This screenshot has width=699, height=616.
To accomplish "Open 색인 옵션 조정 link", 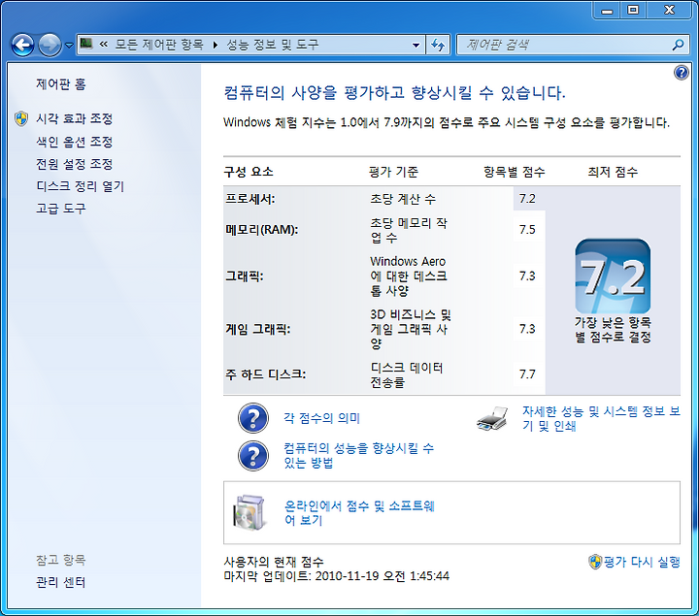I will (x=74, y=142).
